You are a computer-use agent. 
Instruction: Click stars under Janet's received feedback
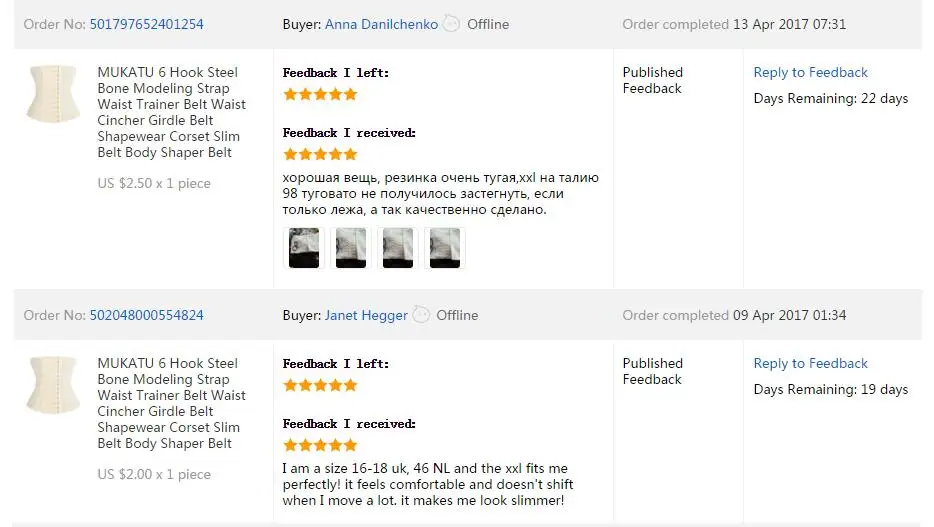(x=320, y=445)
